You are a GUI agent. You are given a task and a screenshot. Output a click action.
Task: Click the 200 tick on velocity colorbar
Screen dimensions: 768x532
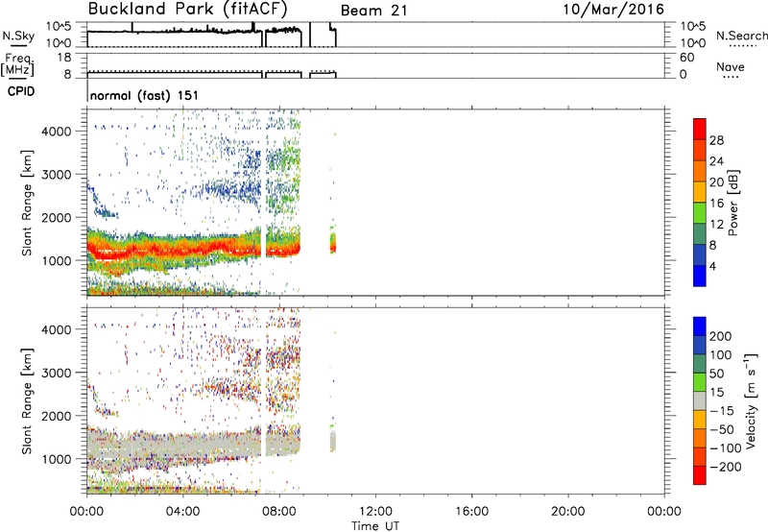721,336
